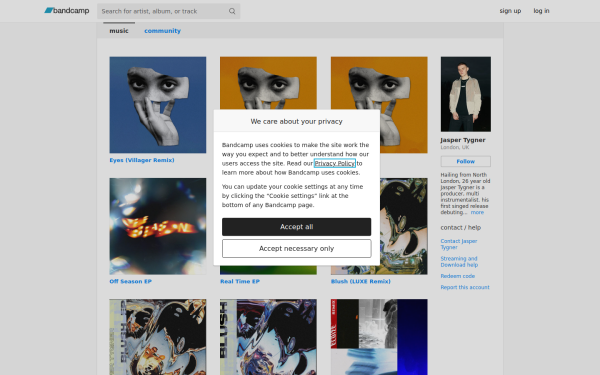Viewport: 600px width, 375px height.
Task: Open the Blush (LUXE Remix) cover art
Action: click(x=404, y=226)
